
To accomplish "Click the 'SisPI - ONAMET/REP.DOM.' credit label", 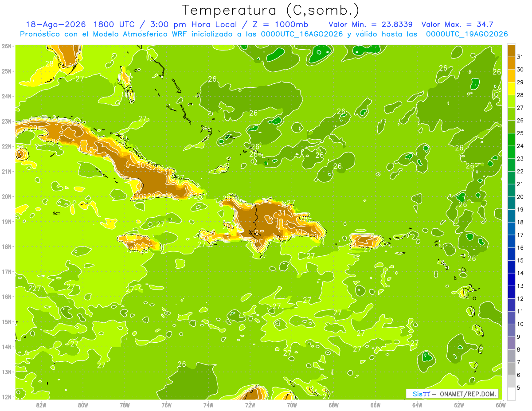I will click(x=452, y=394).
